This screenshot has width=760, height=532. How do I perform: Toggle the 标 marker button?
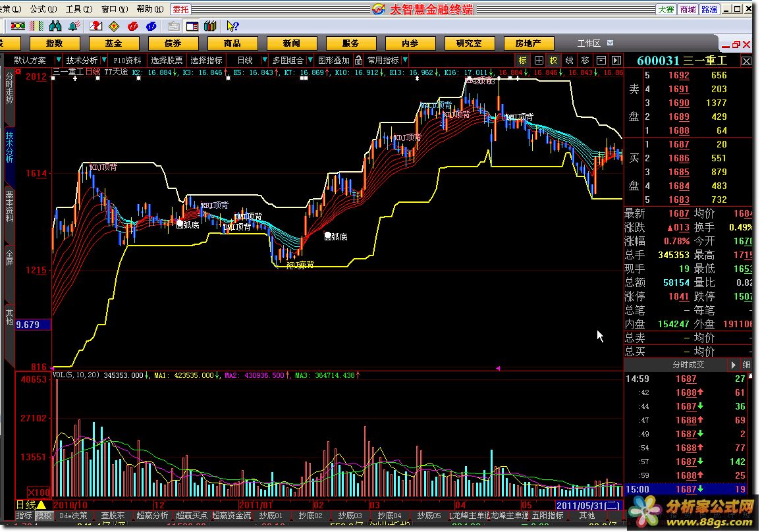(x=522, y=60)
